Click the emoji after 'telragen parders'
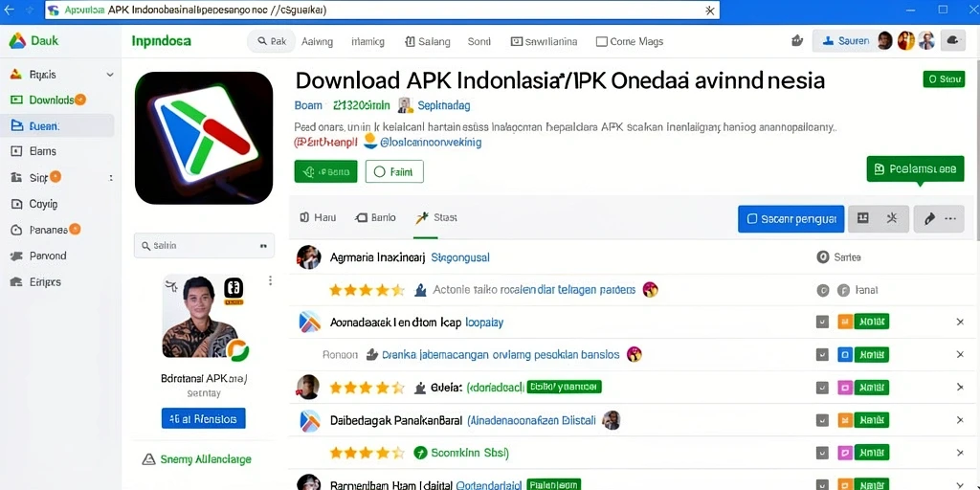The image size is (980, 490). 650,289
